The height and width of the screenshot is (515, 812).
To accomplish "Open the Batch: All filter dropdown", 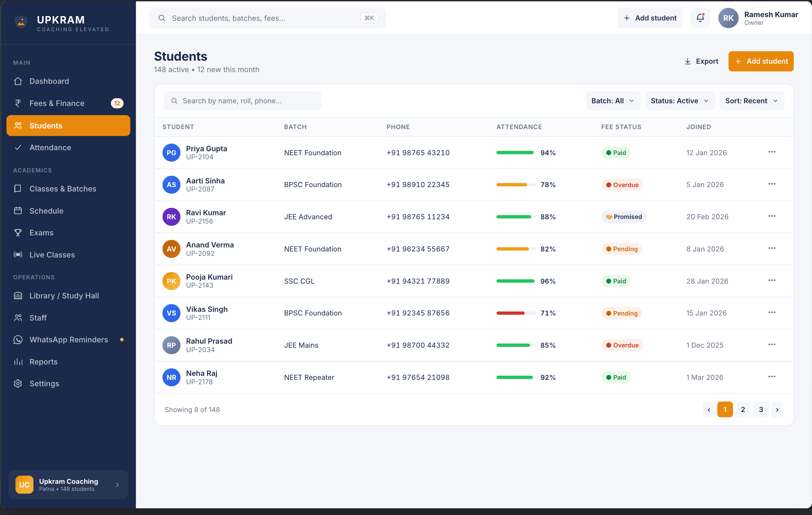I will tap(613, 101).
